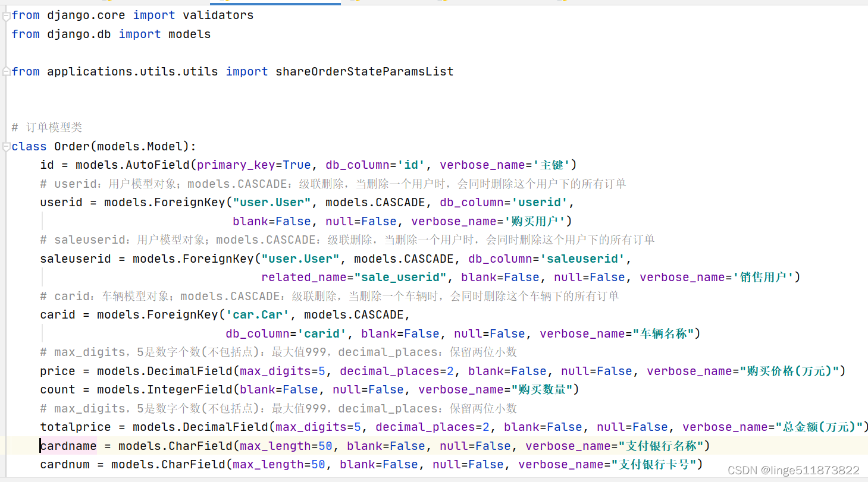Select shareOrderStateParamsList in the import line

[x=365, y=72]
